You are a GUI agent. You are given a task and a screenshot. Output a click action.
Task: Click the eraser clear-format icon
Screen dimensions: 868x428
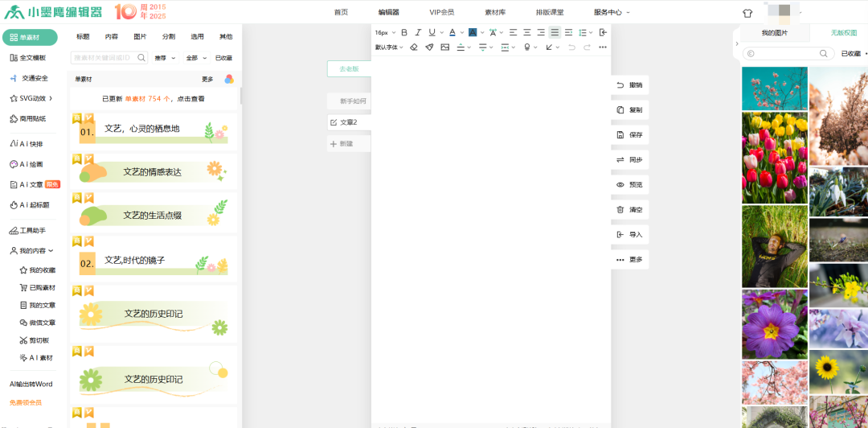414,47
